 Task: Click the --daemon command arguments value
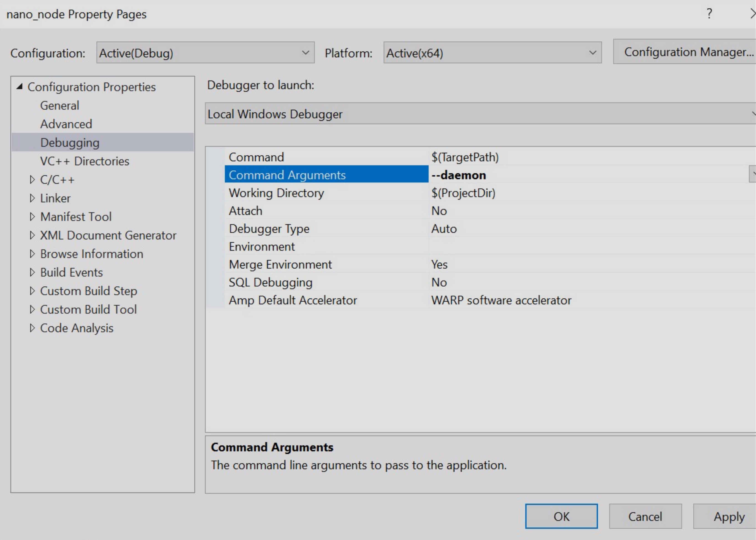[x=459, y=175]
